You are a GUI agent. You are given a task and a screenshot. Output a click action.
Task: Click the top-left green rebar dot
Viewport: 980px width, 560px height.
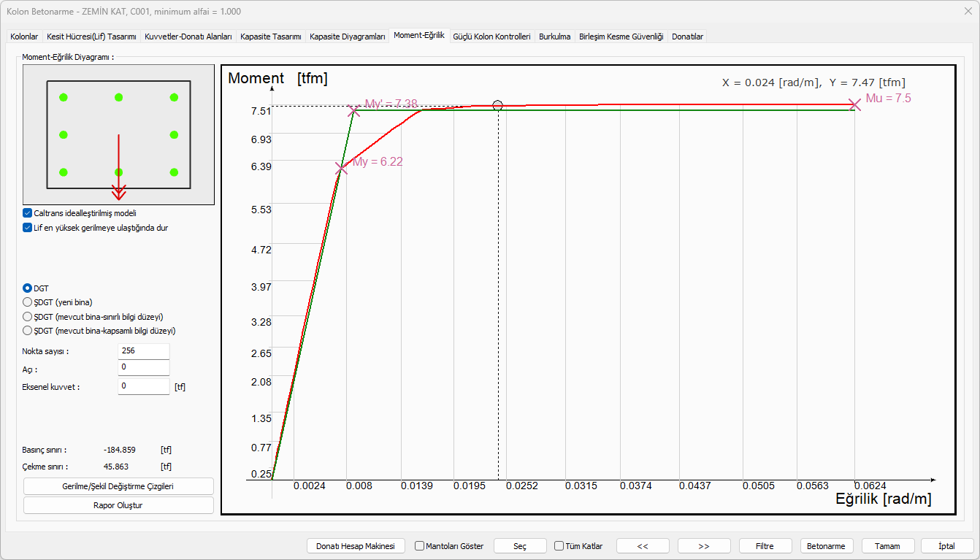coord(64,97)
